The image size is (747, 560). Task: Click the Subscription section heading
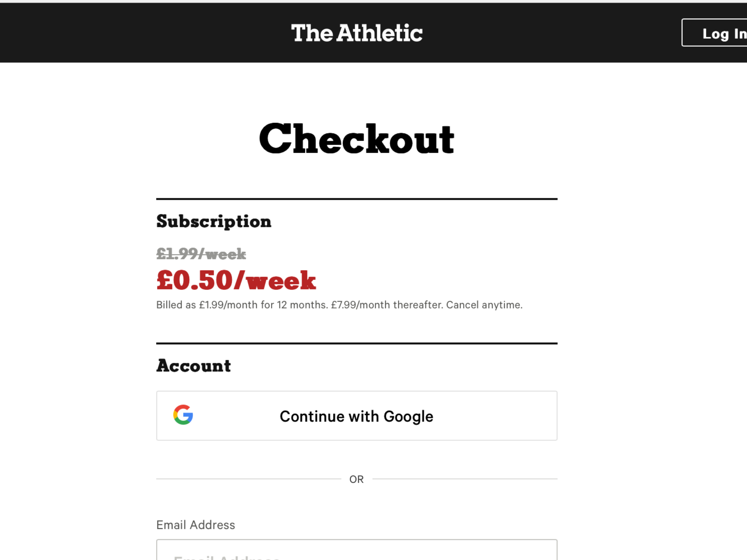tap(214, 221)
